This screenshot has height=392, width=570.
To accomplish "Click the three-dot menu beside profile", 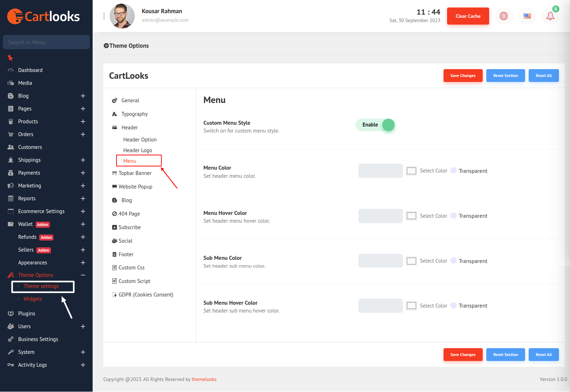I will (x=104, y=16).
